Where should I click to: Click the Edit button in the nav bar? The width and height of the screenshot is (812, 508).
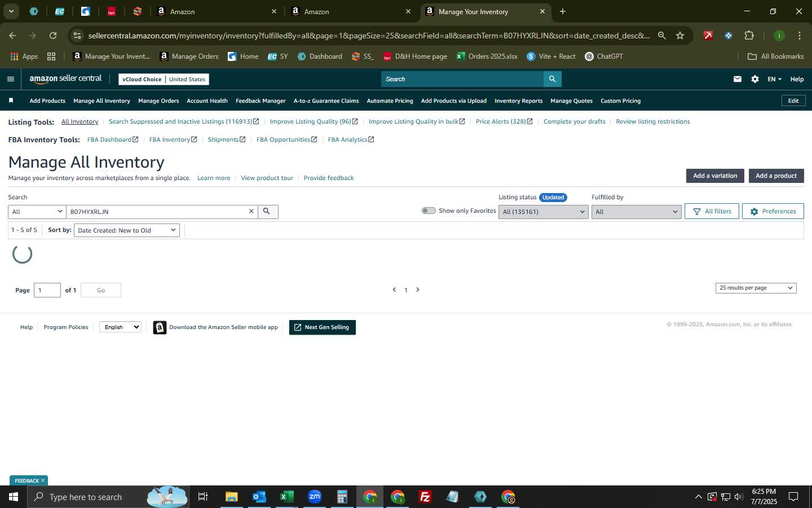793,100
